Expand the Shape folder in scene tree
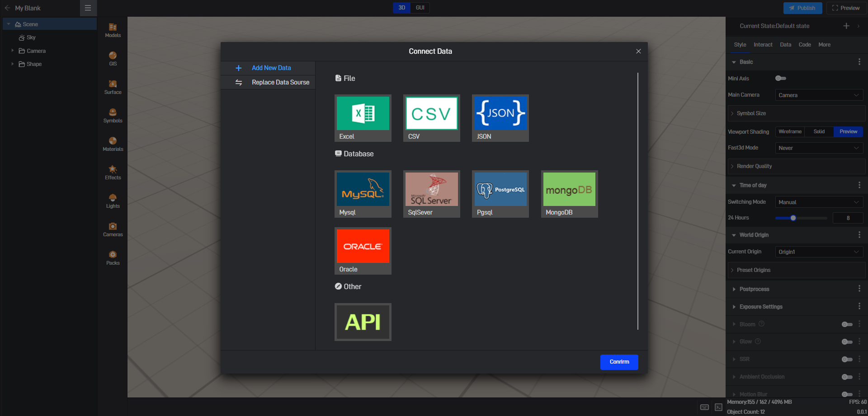The height and width of the screenshot is (416, 868). click(x=12, y=64)
